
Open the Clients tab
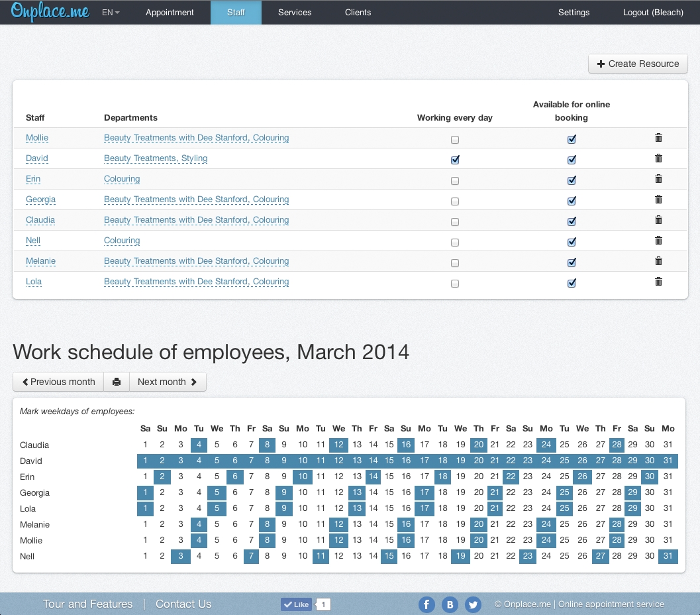(x=358, y=13)
